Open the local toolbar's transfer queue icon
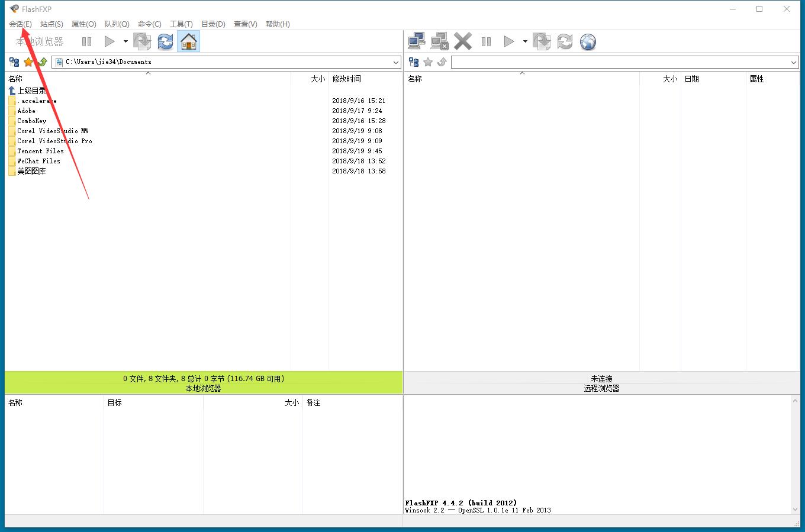805x532 pixels. (x=142, y=41)
